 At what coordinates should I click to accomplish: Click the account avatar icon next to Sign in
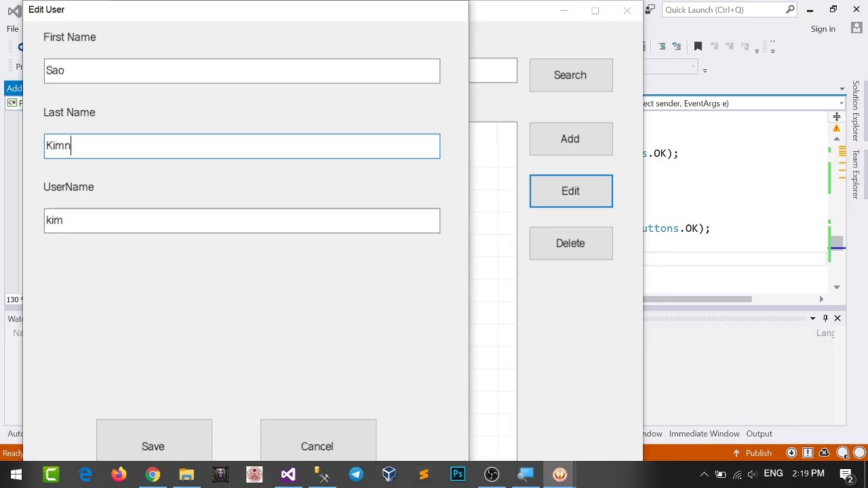coord(856,28)
